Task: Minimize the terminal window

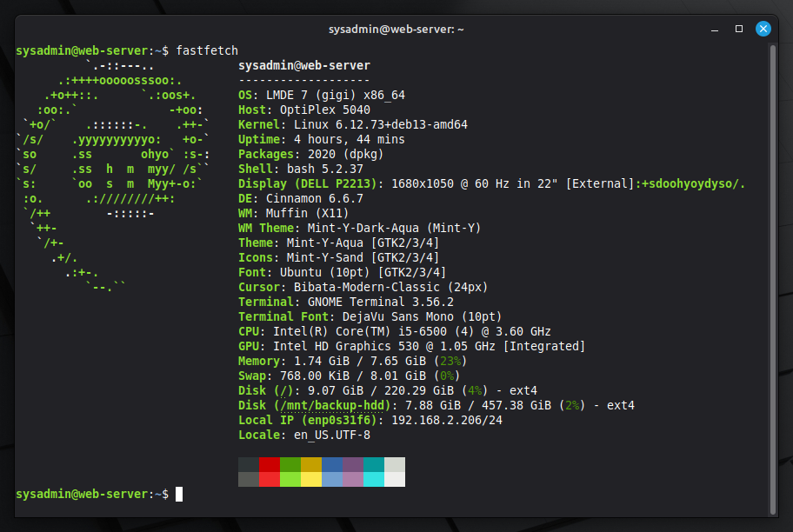Action: [x=715, y=29]
